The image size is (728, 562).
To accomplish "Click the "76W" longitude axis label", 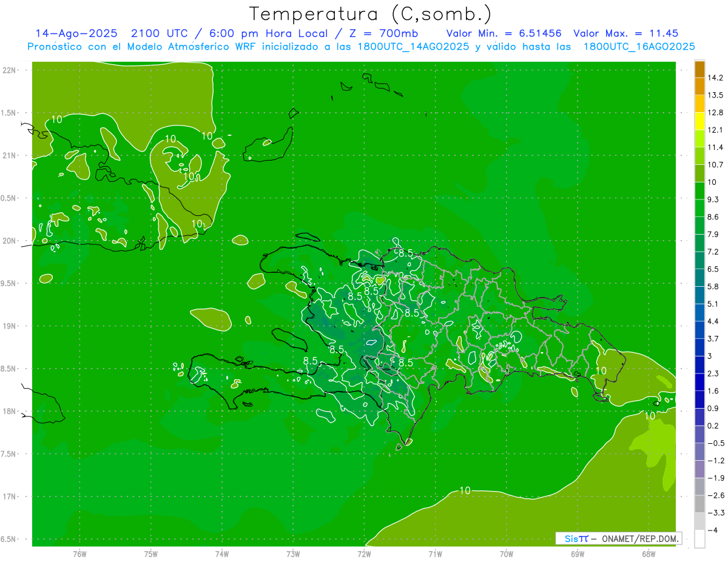I will (x=79, y=554).
